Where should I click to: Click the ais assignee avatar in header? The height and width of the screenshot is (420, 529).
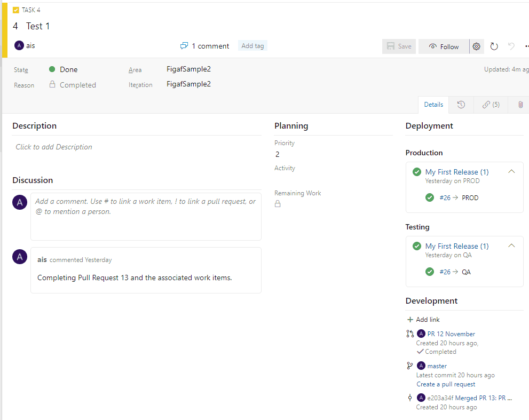[19, 45]
